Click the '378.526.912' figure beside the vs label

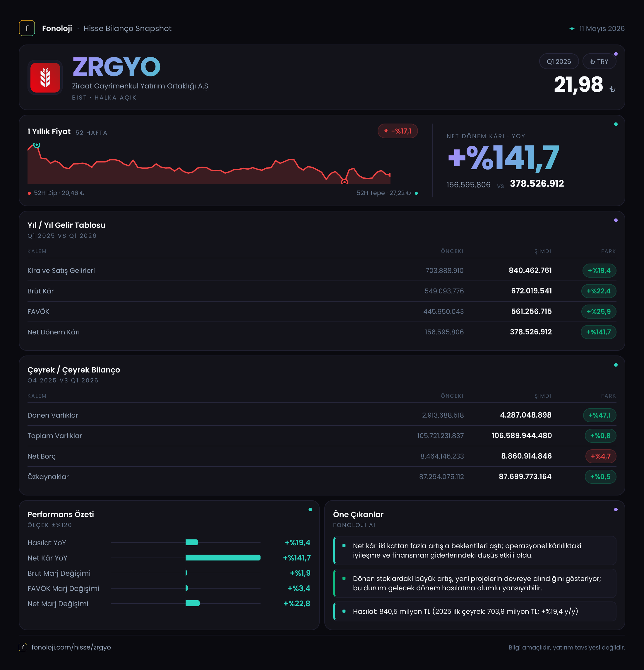coord(537,184)
